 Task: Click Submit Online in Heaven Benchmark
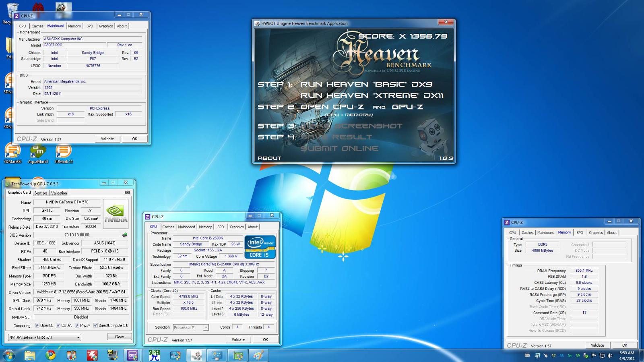[339, 149]
